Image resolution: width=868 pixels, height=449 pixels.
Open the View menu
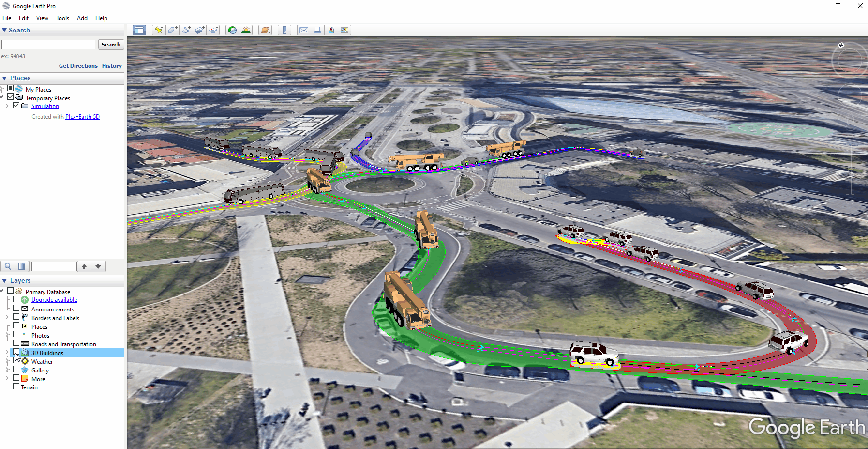42,18
